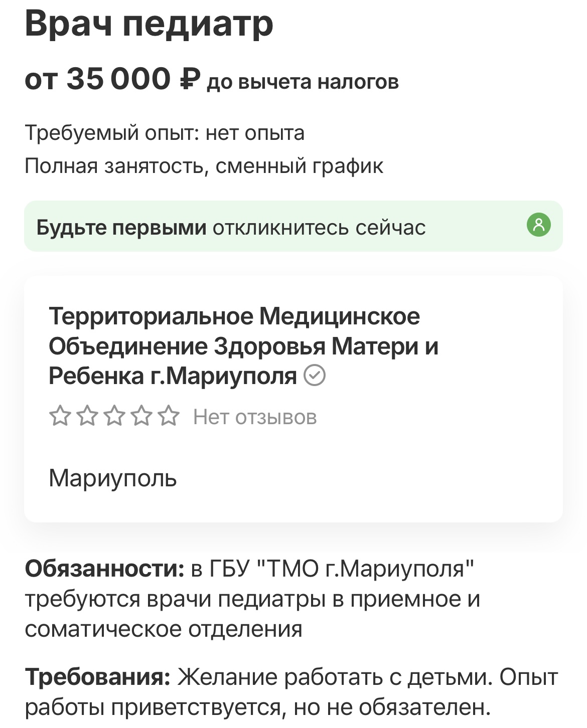
Task: Click the fourth rating star
Action: coord(142,416)
